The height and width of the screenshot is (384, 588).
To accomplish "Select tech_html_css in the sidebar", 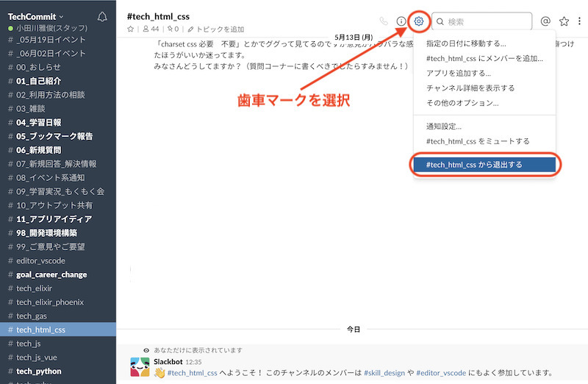I will coord(58,330).
